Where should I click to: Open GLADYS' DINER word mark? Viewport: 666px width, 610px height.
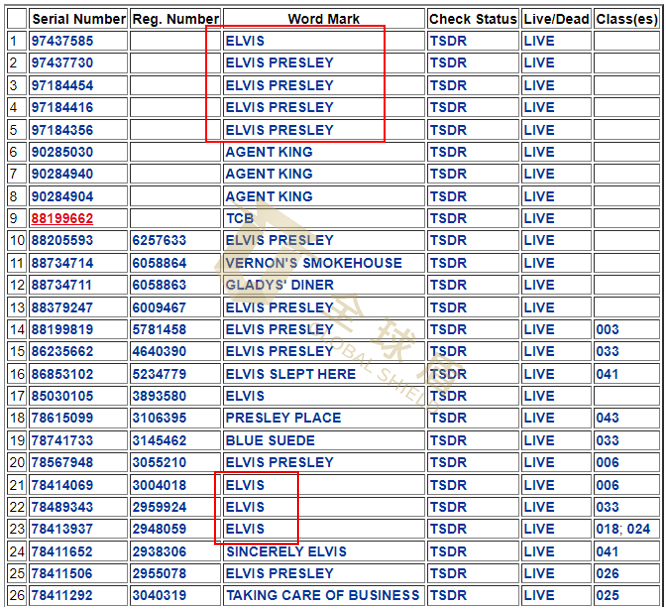click(279, 285)
